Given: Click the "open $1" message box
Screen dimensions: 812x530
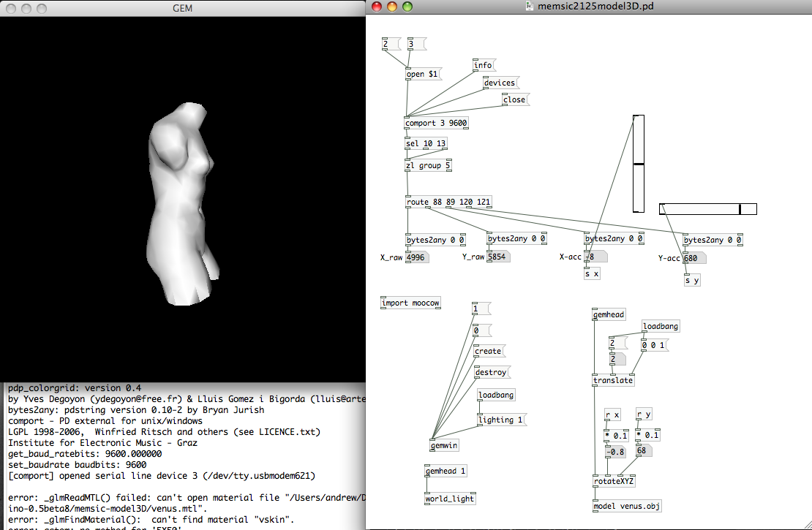Looking at the screenshot, I should [x=423, y=74].
